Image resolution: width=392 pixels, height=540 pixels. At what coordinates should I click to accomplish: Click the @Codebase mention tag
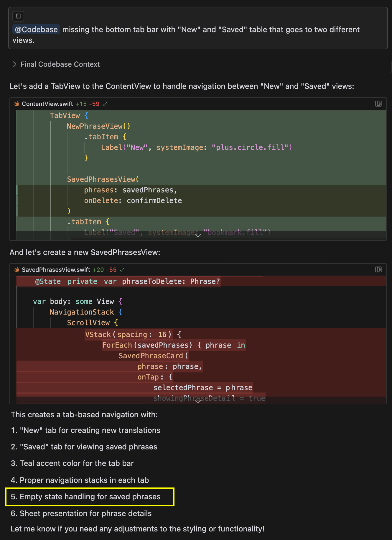pos(36,30)
